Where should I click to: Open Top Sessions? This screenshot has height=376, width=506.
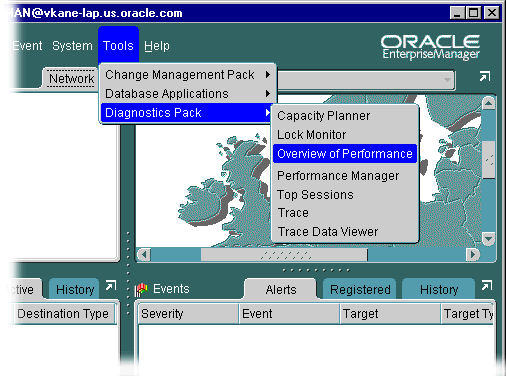pyautogui.click(x=345, y=195)
